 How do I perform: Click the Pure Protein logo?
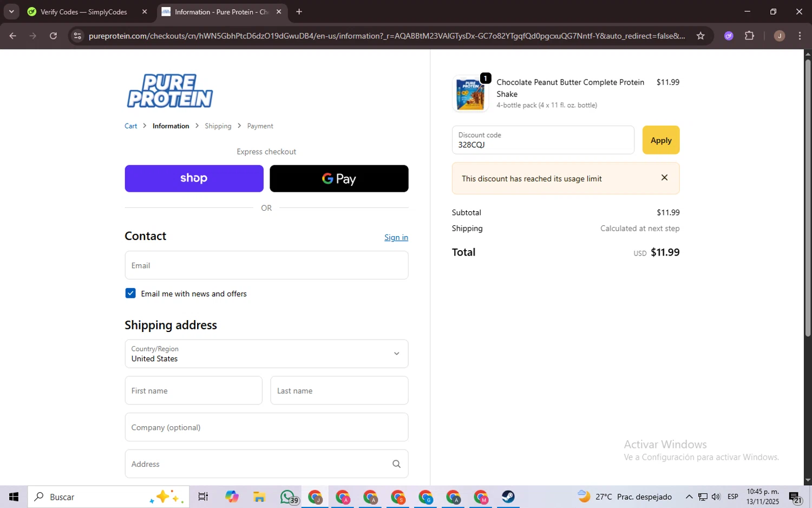(169, 91)
